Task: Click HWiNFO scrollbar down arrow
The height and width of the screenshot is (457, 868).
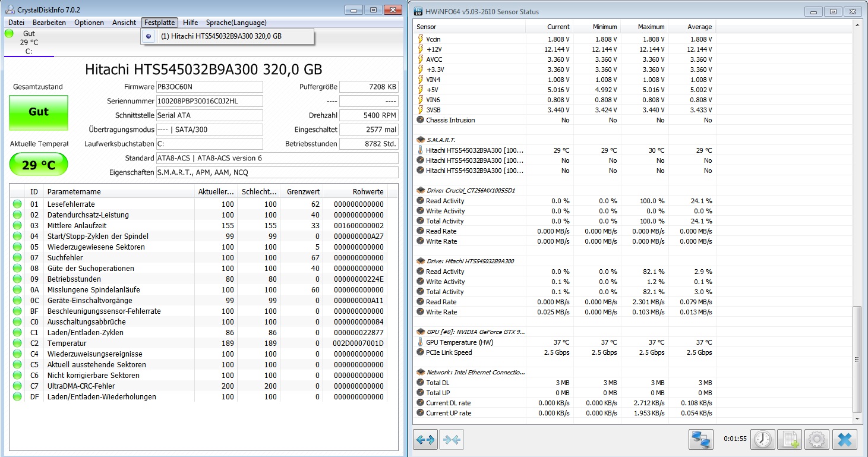Action: tap(856, 420)
